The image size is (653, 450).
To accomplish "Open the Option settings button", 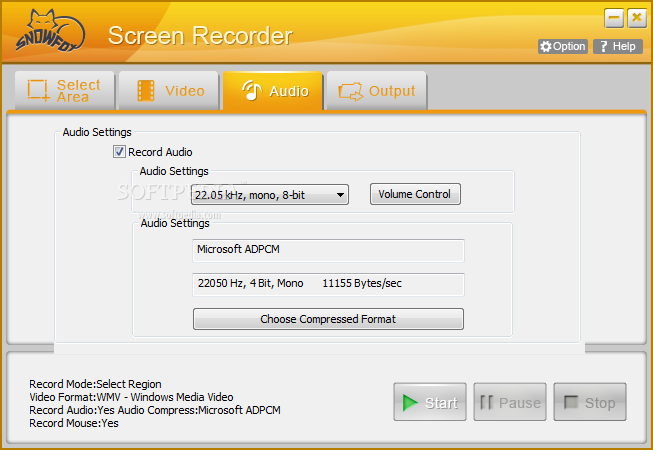I will [x=563, y=46].
